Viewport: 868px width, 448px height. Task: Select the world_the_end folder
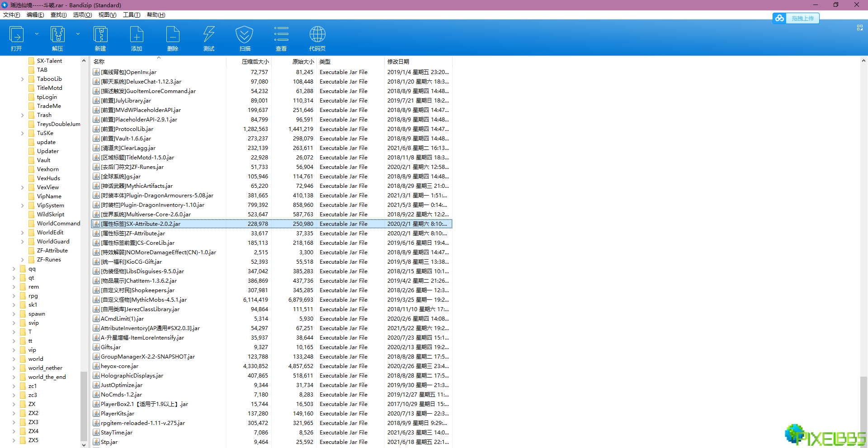tap(47, 377)
